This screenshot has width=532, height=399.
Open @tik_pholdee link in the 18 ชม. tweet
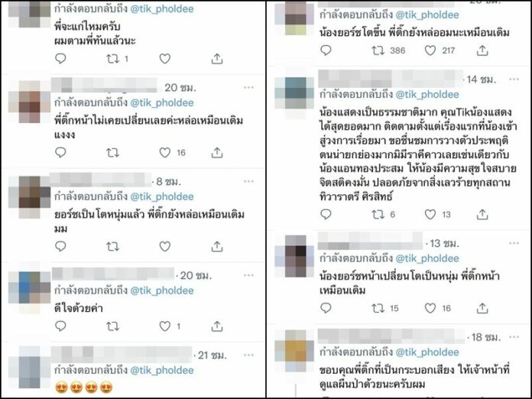427,352
